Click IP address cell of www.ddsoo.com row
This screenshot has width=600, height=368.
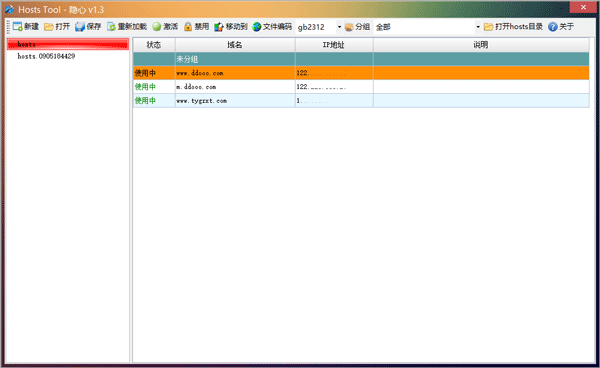pos(334,73)
